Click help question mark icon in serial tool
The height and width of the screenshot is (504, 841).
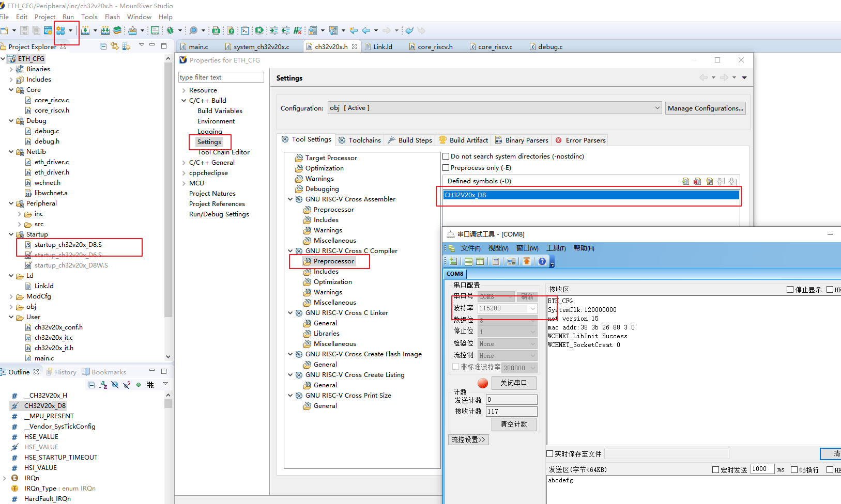coord(542,261)
